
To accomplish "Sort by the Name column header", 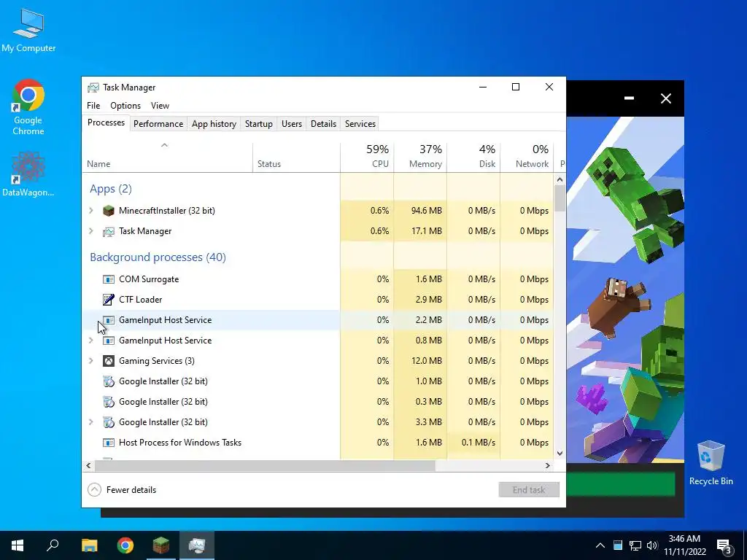I will tap(167, 157).
